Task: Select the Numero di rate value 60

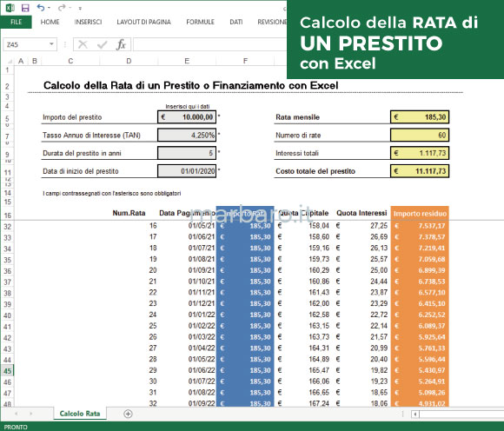Action: tap(420, 135)
